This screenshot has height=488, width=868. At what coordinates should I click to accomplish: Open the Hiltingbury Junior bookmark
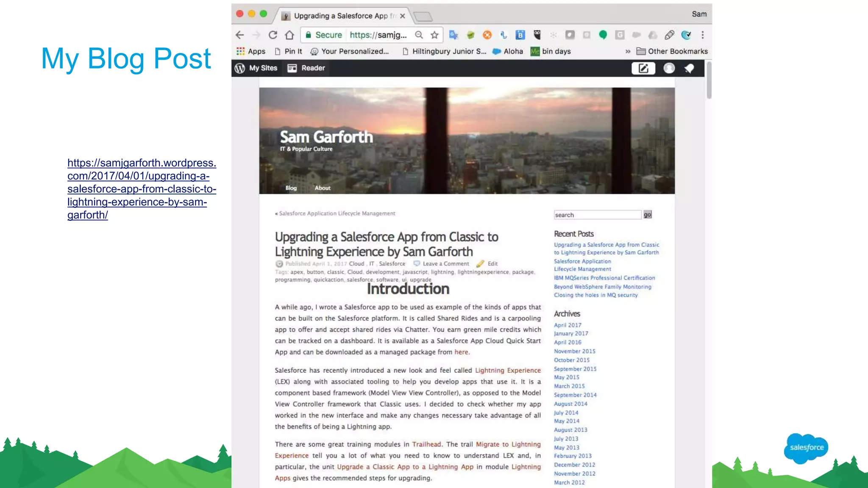pos(444,51)
